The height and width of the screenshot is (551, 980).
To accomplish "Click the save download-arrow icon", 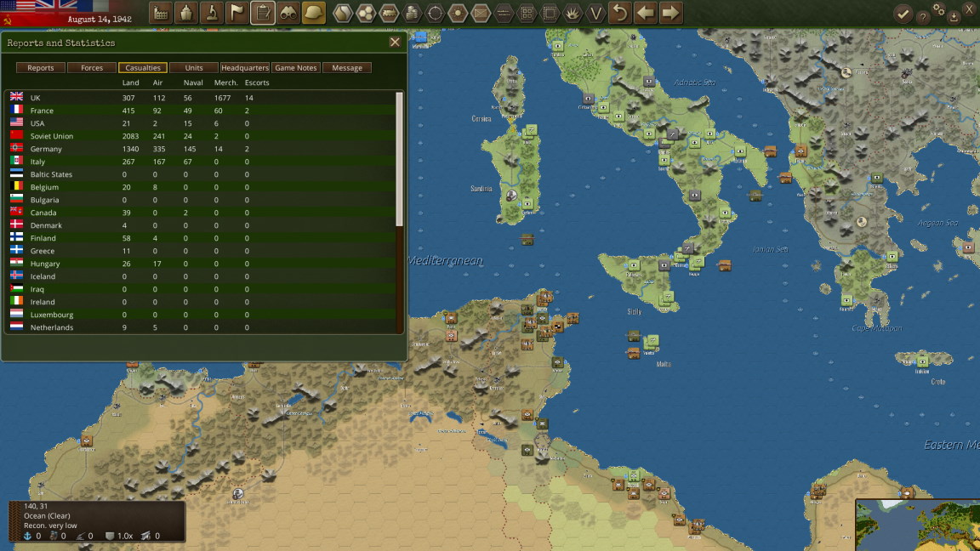I will 954,18.
